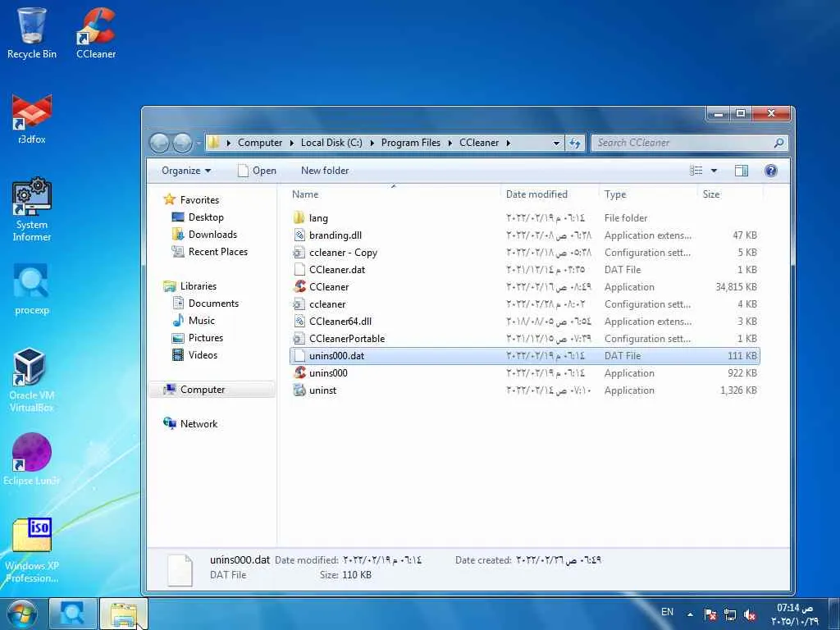Click the Open toolbar button
Viewport: 840px width, 630px height.
click(x=257, y=171)
